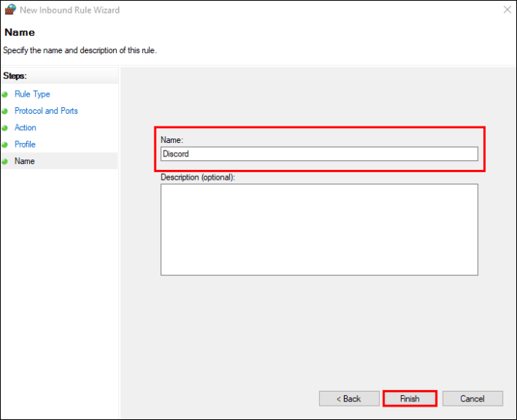Screen dimensions: 517x420
Task: Focus the Description (optional) text area
Action: coord(319,230)
